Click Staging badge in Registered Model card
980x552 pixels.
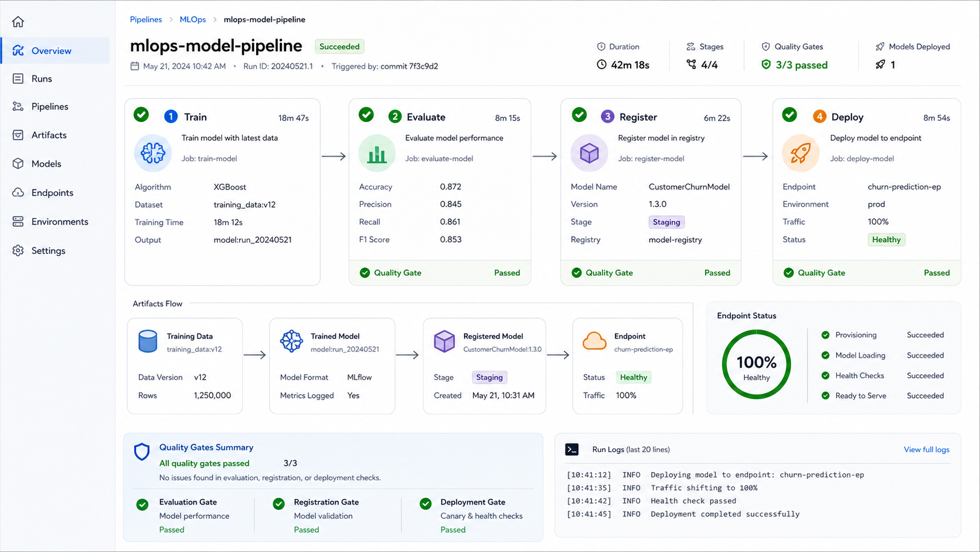click(x=489, y=377)
